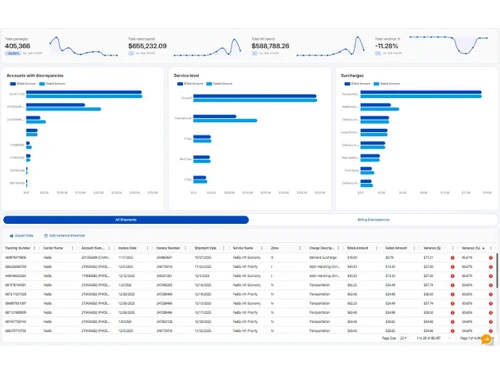500x375 pixels.
Task: Open Invoice Date column menu icon
Action: click(x=147, y=248)
